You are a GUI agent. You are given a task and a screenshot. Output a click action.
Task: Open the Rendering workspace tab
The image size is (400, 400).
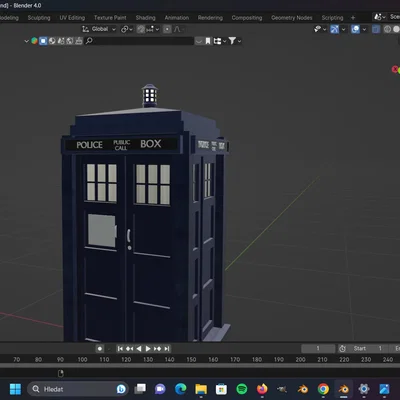[210, 18]
